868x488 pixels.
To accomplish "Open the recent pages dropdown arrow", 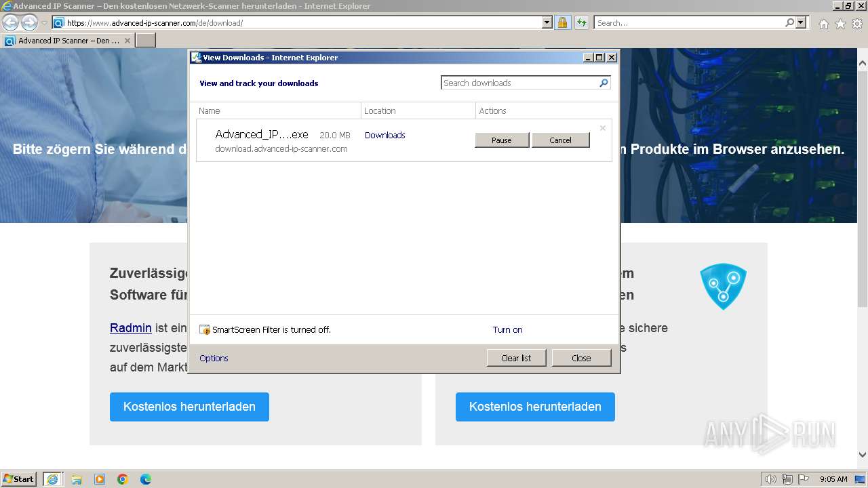I will pos(44,22).
